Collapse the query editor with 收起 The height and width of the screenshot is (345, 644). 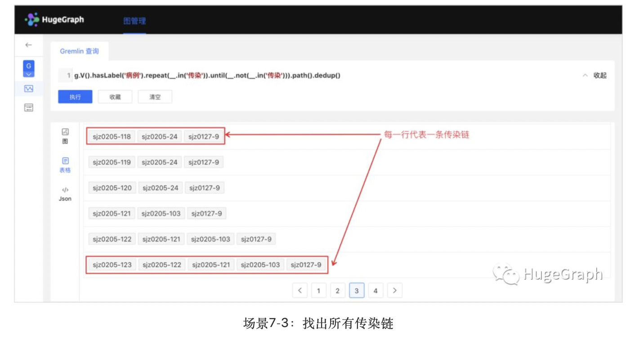(x=594, y=75)
